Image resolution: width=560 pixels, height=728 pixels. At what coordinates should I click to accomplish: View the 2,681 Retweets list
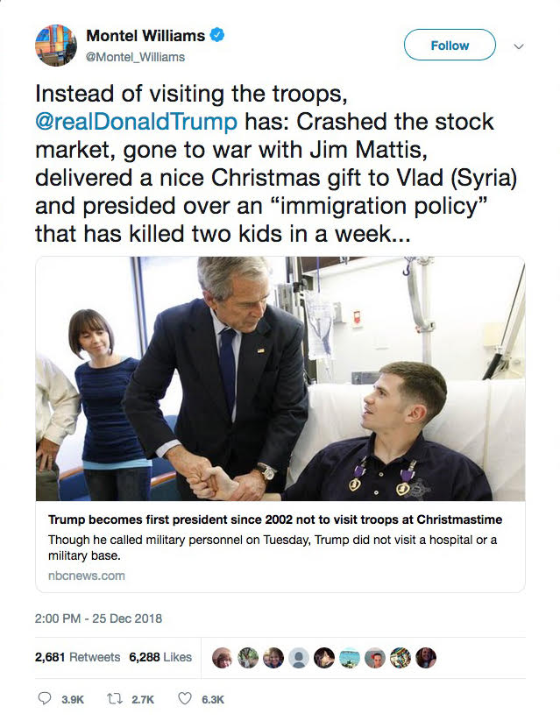(x=77, y=657)
